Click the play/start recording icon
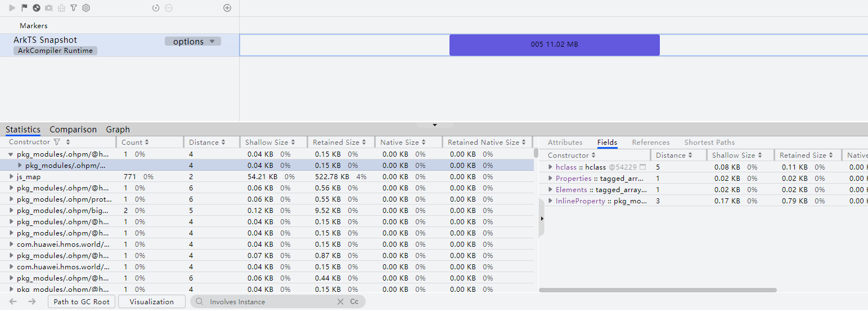 pyautogui.click(x=12, y=8)
